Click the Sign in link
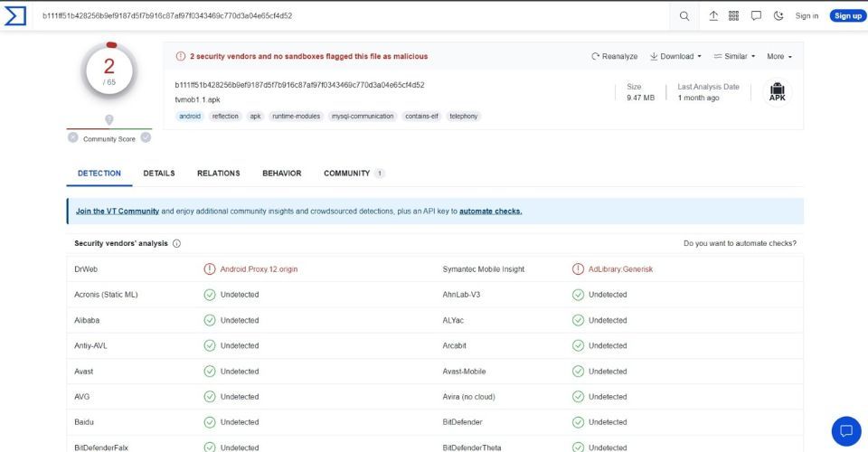The height and width of the screenshot is (452, 868). [x=807, y=16]
